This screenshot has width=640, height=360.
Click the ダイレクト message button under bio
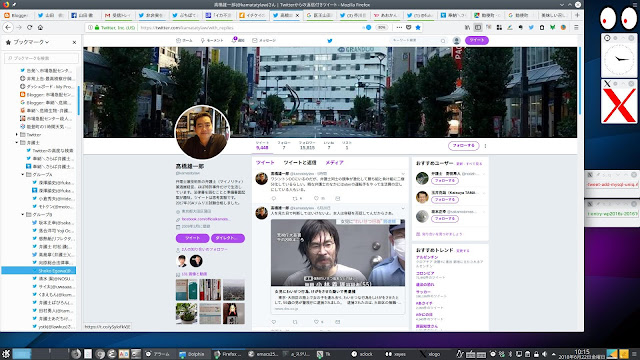[x=228, y=238]
